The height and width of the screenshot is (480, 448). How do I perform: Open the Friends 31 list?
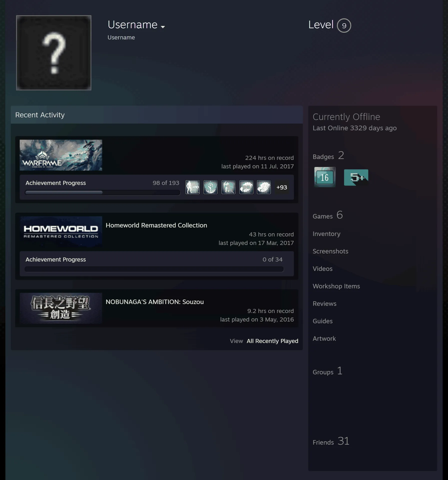[331, 441]
